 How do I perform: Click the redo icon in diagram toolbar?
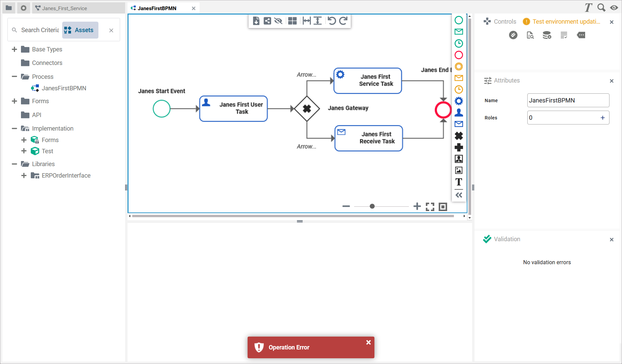click(x=343, y=21)
